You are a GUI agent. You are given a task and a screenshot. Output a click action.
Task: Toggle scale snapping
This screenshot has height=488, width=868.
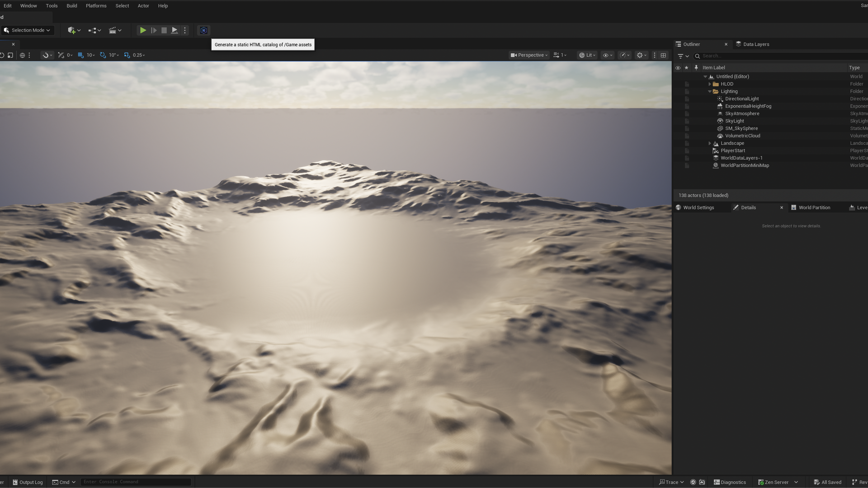[127, 55]
